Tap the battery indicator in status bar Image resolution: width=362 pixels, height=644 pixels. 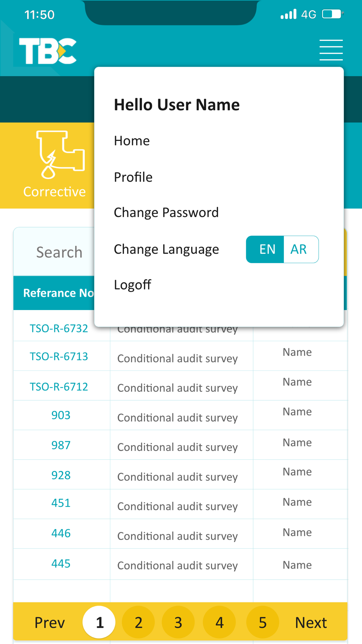333,14
